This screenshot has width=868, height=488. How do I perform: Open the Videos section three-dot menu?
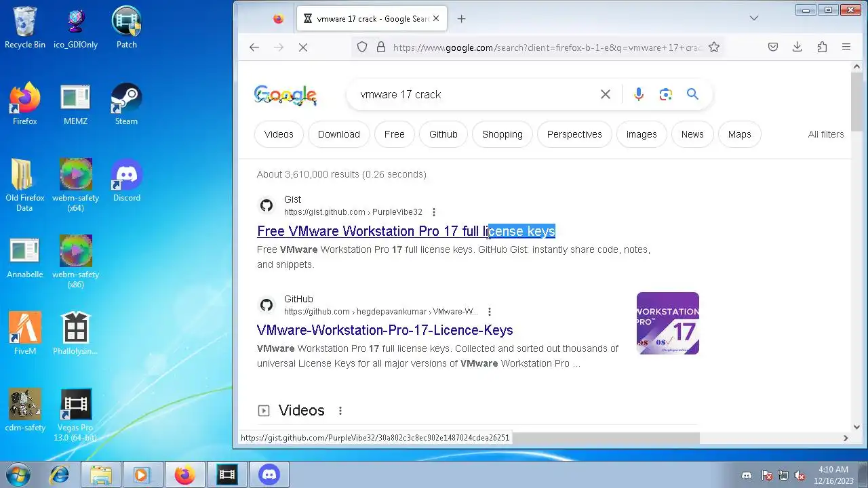(340, 411)
